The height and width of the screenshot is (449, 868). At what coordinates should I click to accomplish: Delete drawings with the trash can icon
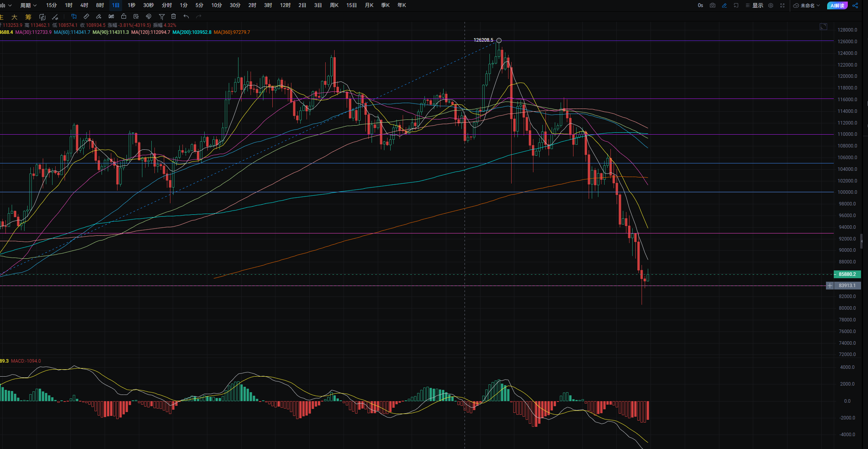tap(174, 16)
